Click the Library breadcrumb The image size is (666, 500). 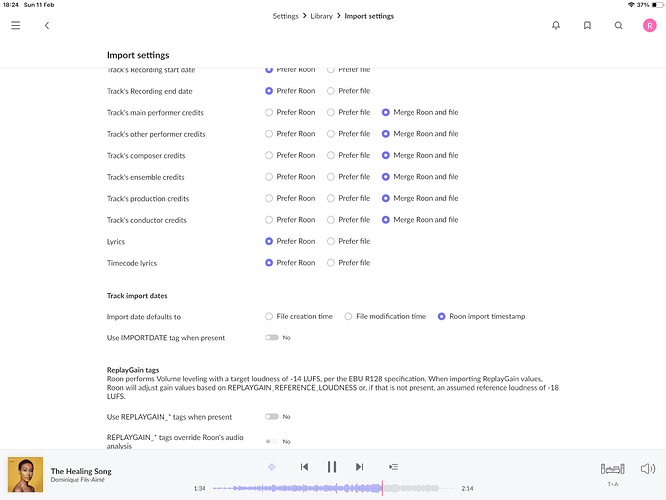[x=322, y=16]
